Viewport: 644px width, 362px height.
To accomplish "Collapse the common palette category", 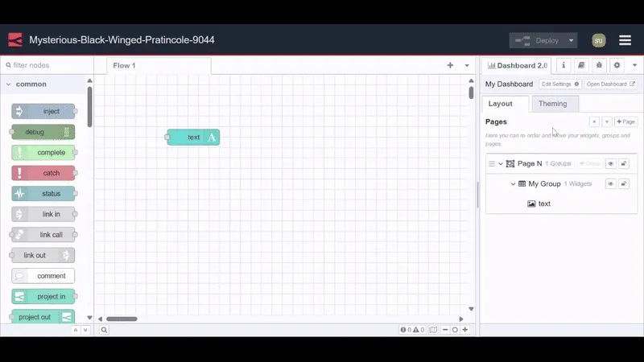I will pos(9,84).
